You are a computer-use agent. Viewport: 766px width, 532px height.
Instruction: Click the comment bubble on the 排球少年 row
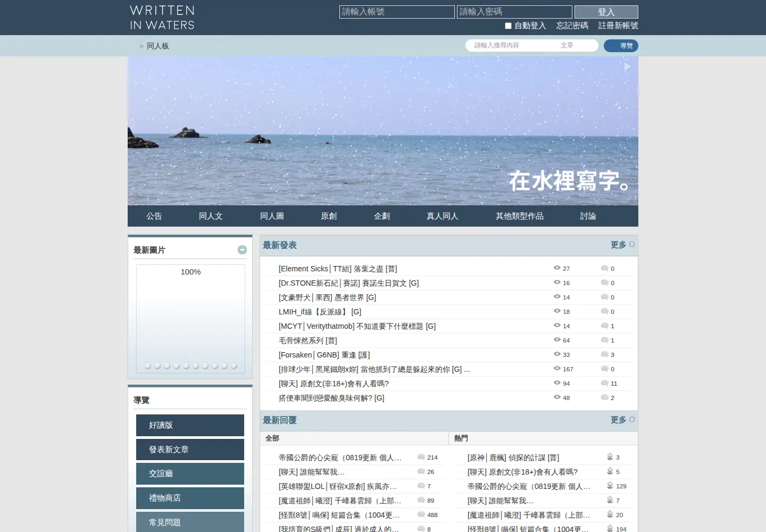[x=604, y=369]
